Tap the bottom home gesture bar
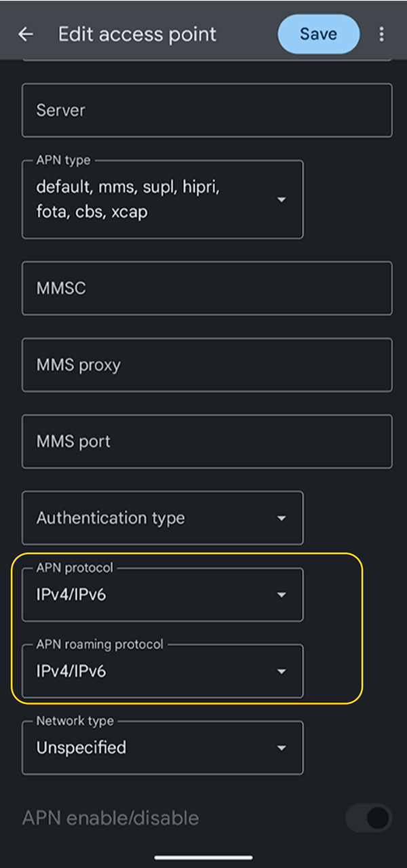This screenshot has height=868, width=407. 203,858
